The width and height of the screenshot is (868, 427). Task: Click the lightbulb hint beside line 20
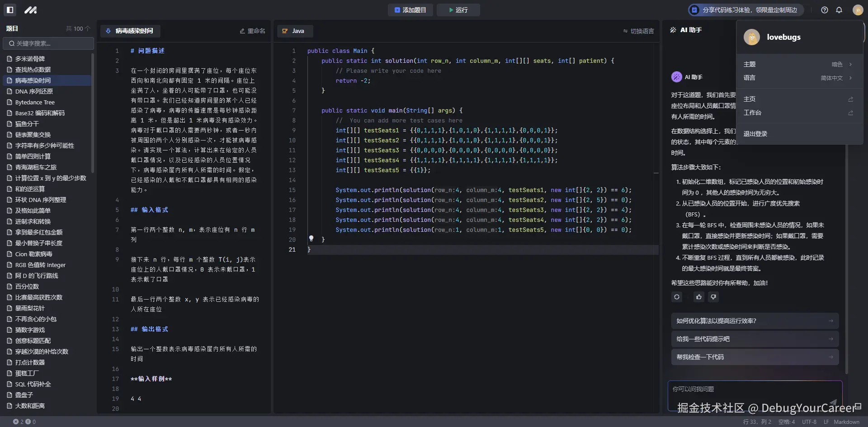(x=311, y=239)
